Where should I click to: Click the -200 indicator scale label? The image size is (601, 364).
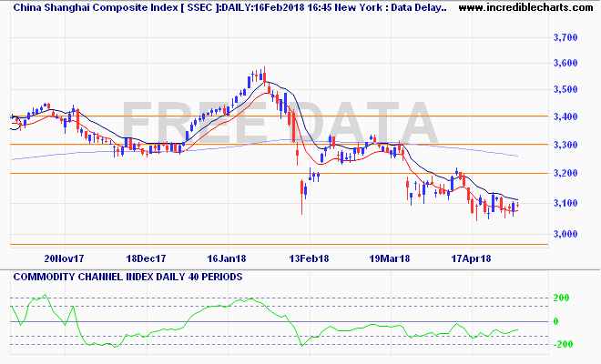[x=563, y=344]
